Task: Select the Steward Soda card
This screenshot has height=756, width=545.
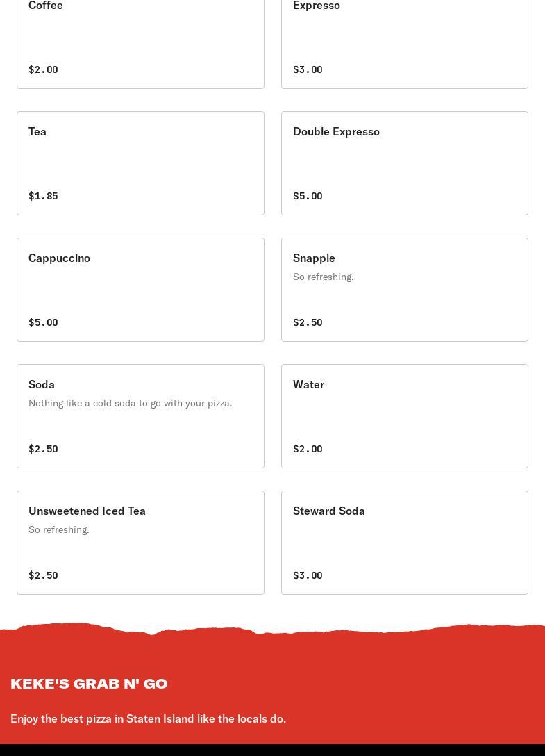Action: (404, 543)
